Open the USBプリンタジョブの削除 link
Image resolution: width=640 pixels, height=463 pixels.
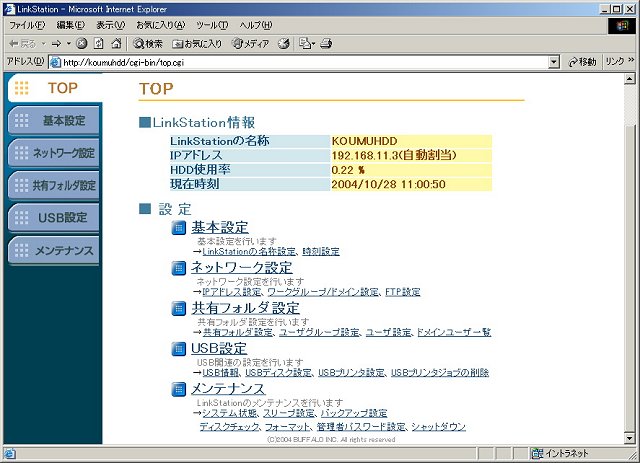(440, 372)
